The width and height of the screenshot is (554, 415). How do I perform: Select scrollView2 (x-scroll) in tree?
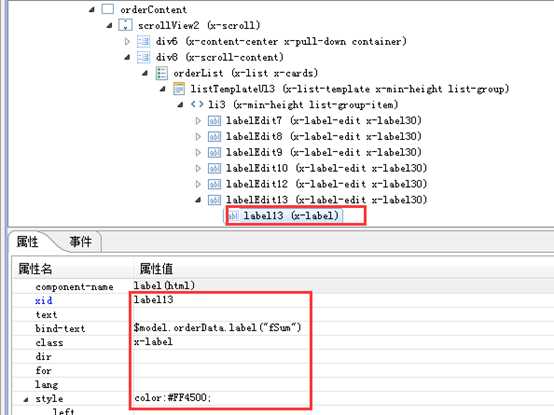(199, 25)
